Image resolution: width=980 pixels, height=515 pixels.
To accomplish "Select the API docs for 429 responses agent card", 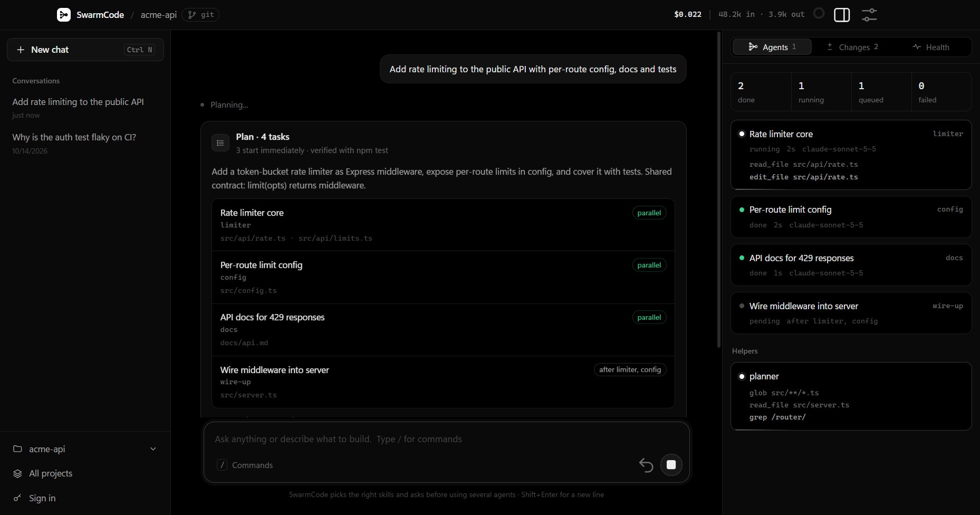I will (851, 265).
